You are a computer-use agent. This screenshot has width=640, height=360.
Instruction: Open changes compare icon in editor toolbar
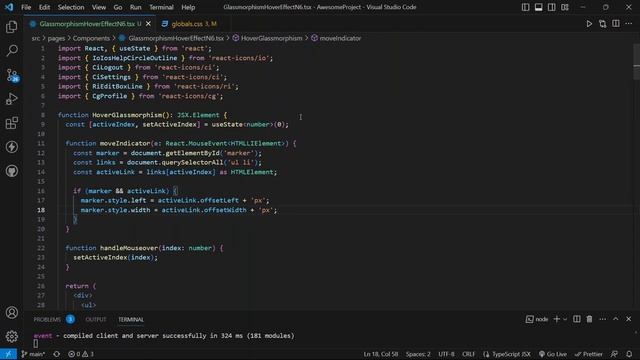click(602, 24)
